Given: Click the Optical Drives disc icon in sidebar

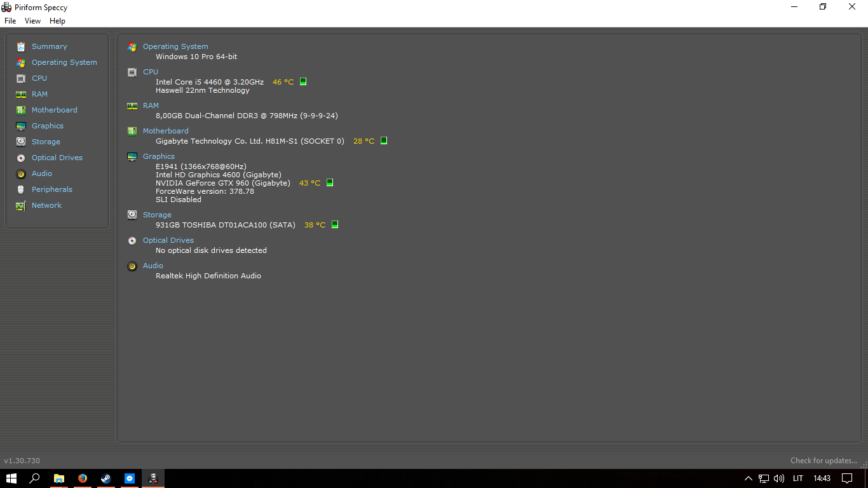Looking at the screenshot, I should point(21,158).
